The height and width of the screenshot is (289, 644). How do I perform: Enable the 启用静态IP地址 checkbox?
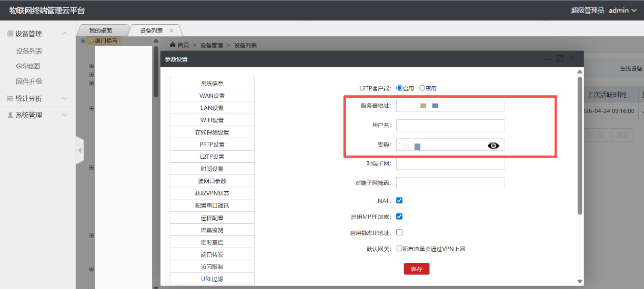click(399, 232)
